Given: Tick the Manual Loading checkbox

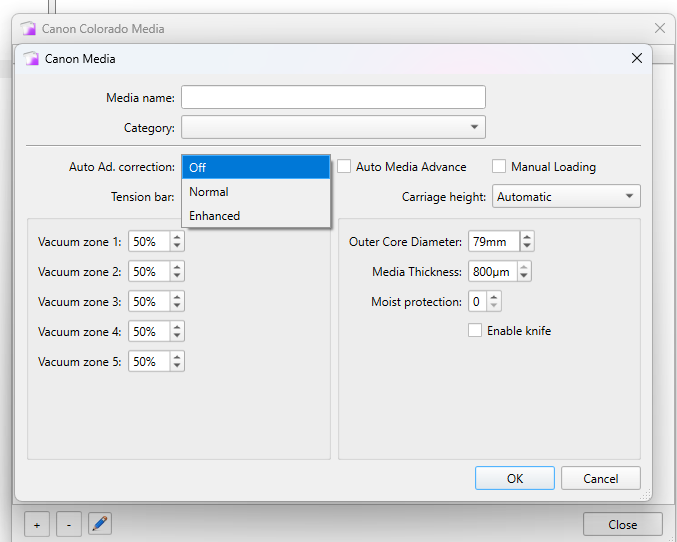Looking at the screenshot, I should click(x=499, y=166).
